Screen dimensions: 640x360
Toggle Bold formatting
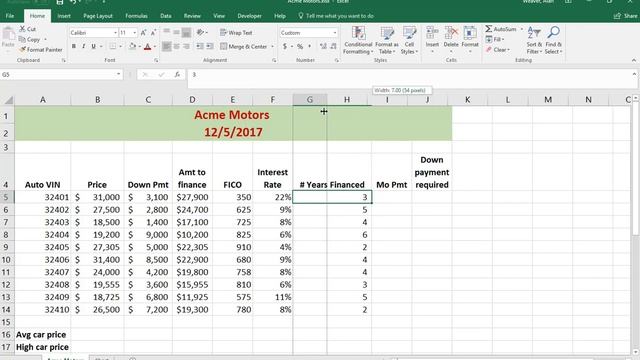73,47
